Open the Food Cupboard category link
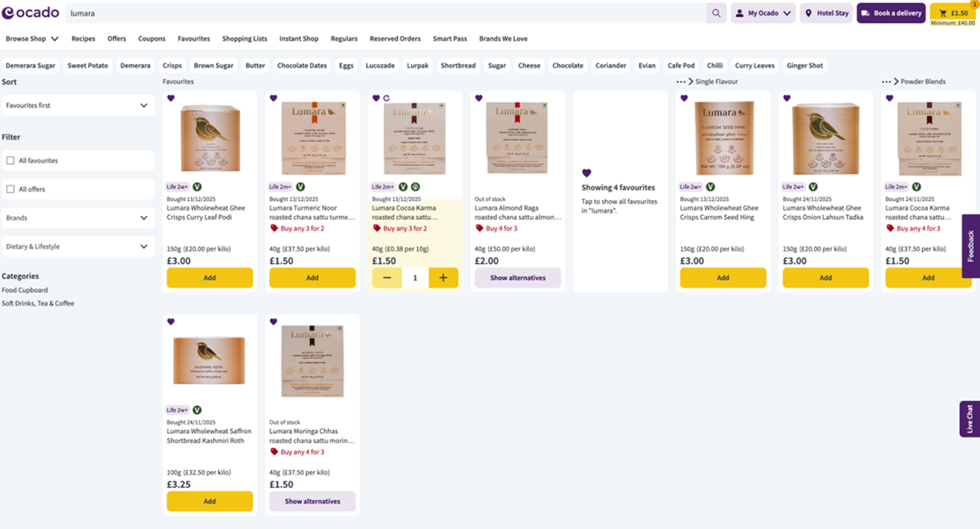Viewport: 980px width, 529px height. pyautogui.click(x=25, y=290)
